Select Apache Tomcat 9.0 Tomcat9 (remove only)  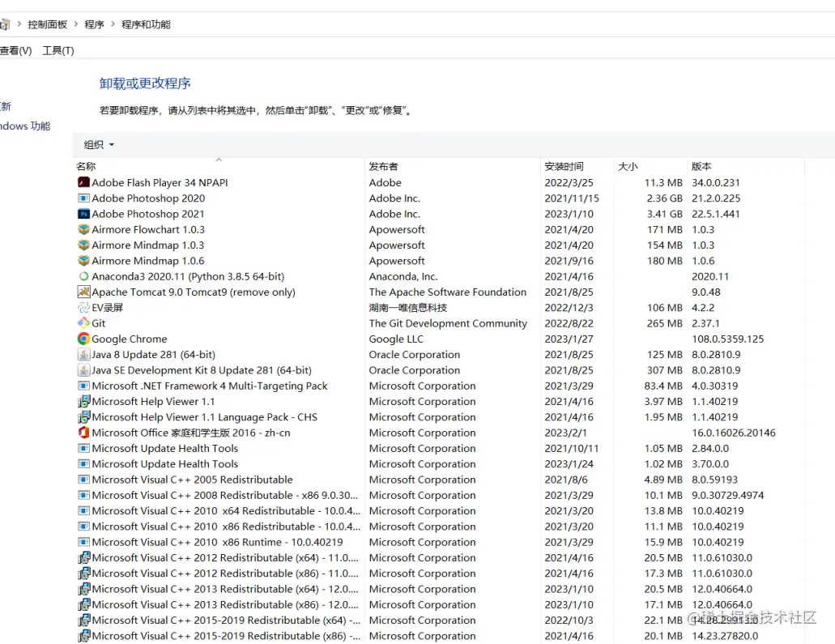click(194, 292)
